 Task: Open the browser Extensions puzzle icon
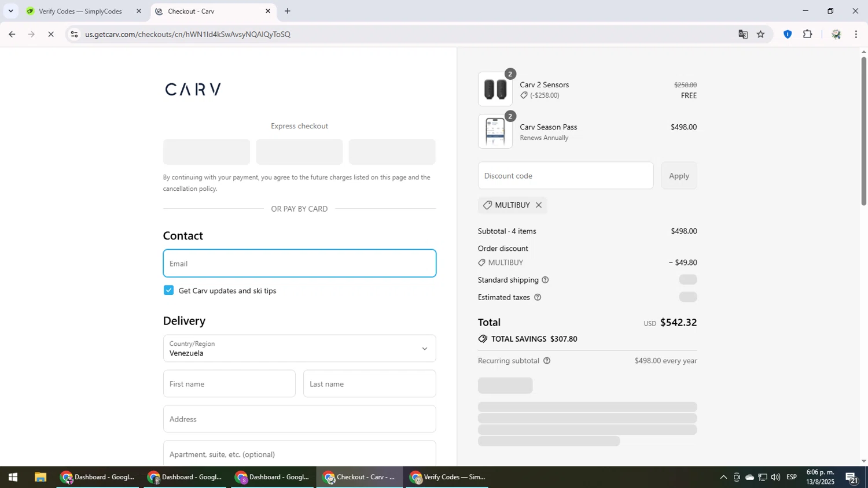(808, 34)
